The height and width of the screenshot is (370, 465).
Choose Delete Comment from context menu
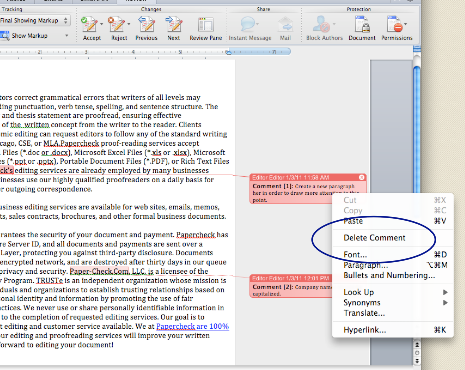(393, 238)
